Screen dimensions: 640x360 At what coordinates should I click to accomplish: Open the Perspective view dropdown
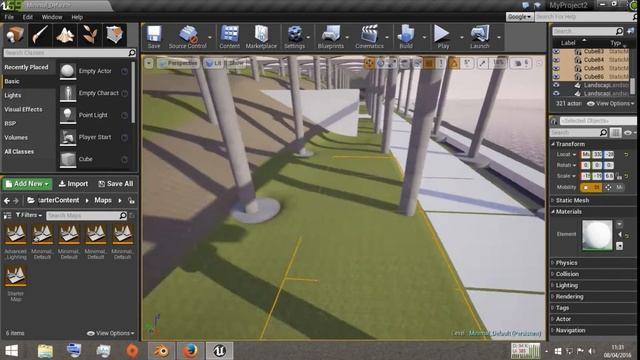click(178, 63)
